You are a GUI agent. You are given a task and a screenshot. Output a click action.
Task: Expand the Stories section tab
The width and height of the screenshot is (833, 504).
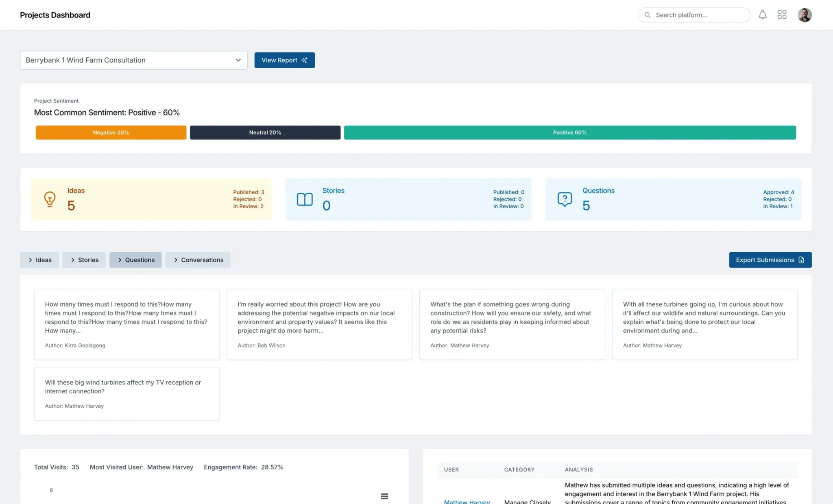pyautogui.click(x=84, y=260)
